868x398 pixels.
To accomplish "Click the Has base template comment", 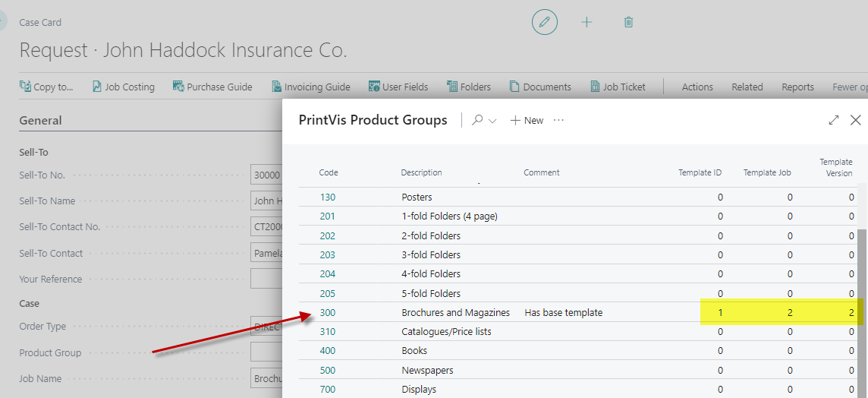I will (563, 313).
